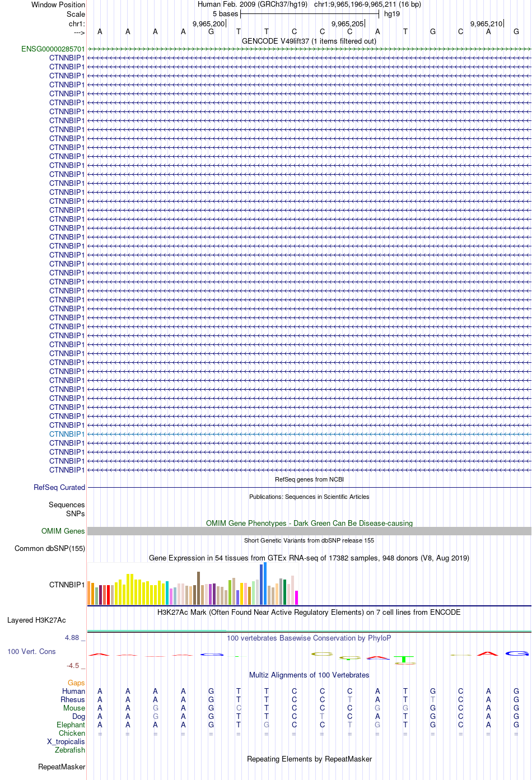Click the OMIM Genes track label

tap(63, 531)
